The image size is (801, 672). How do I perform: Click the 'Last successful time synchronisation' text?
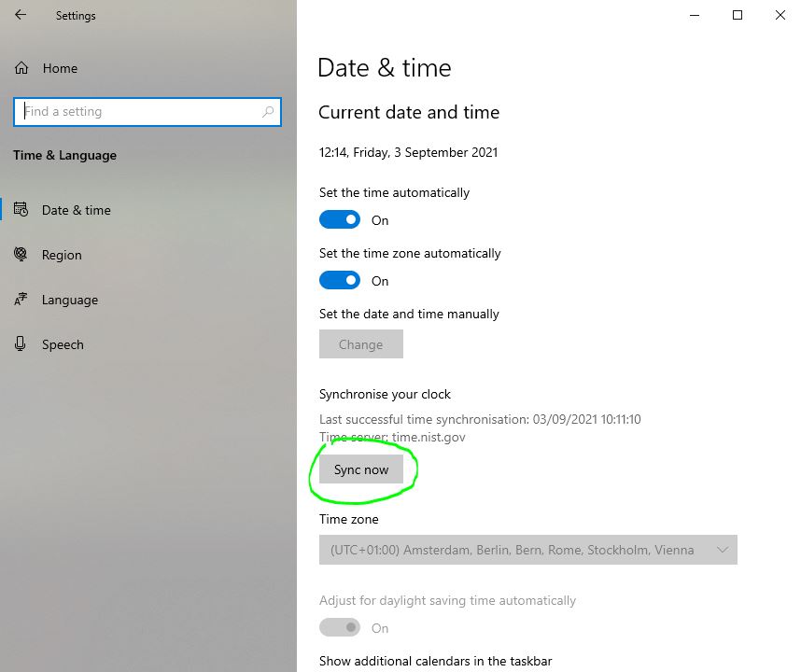(x=480, y=419)
